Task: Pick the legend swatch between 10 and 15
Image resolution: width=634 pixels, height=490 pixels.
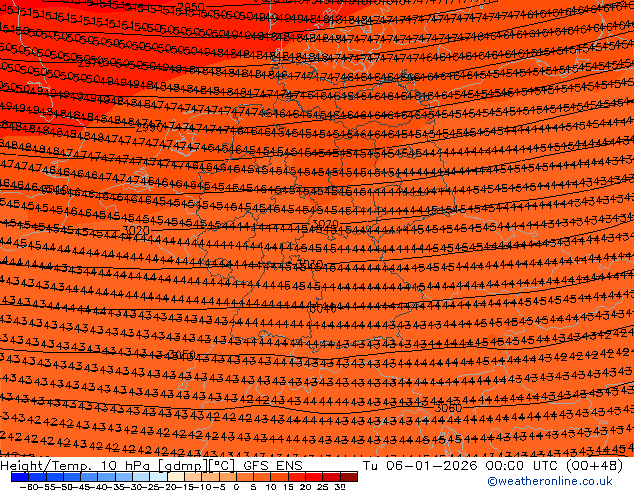Action: point(279,477)
